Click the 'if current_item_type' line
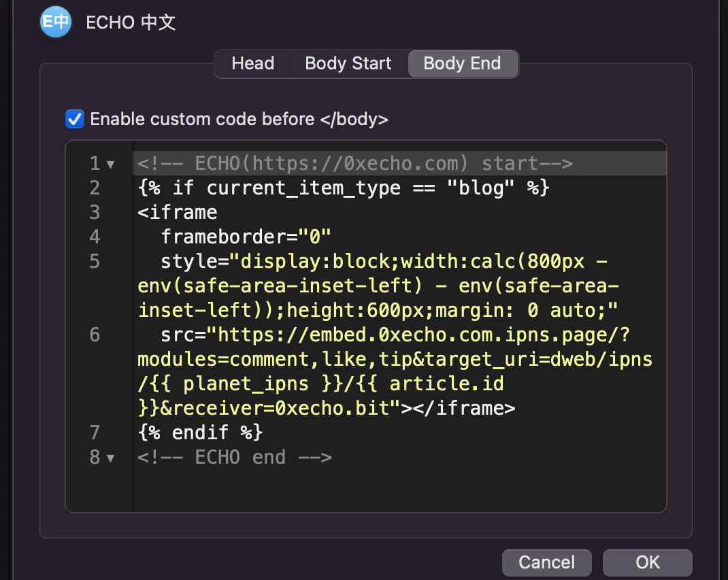The image size is (728, 580). point(344,188)
